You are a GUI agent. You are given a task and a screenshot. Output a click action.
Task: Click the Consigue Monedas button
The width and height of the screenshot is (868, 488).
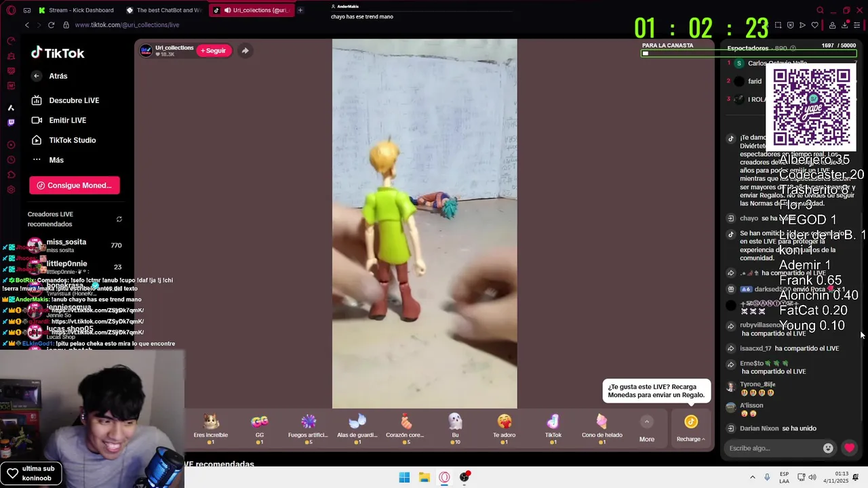[75, 185]
